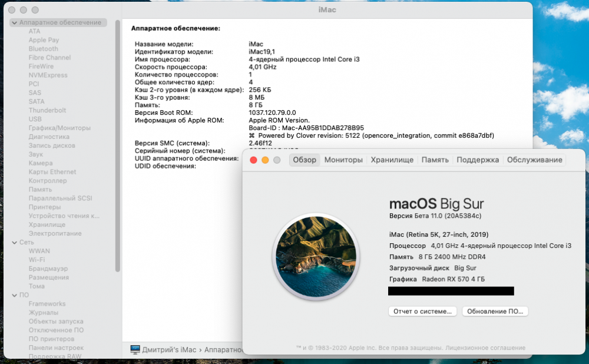
Task: Select Диагностика in the sidebar
Action: [x=49, y=137]
